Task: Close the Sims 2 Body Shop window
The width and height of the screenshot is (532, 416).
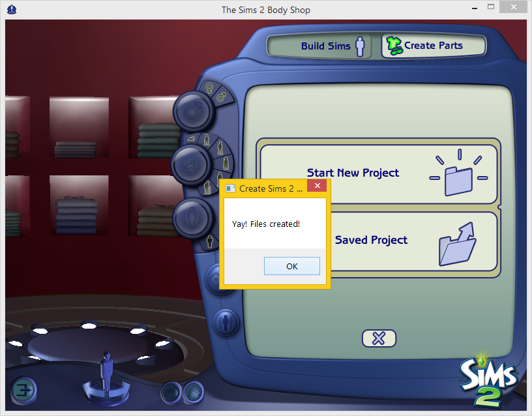Action: click(514, 7)
